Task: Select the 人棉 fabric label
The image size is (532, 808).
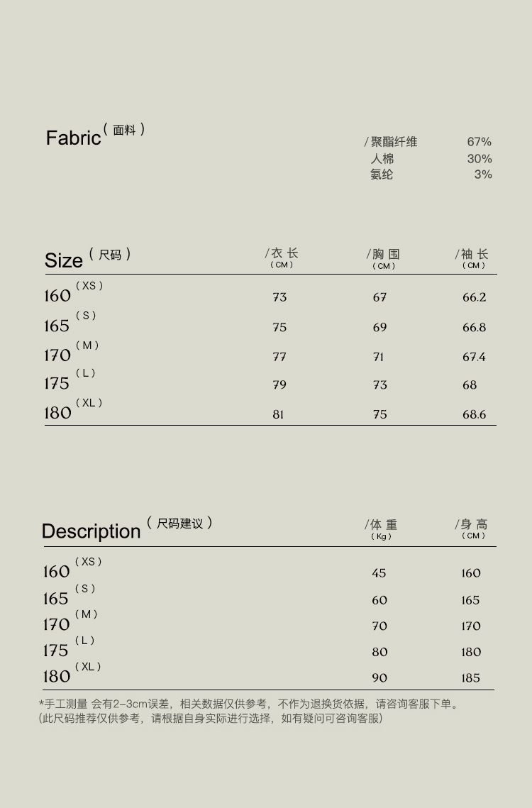Action: 382,159
